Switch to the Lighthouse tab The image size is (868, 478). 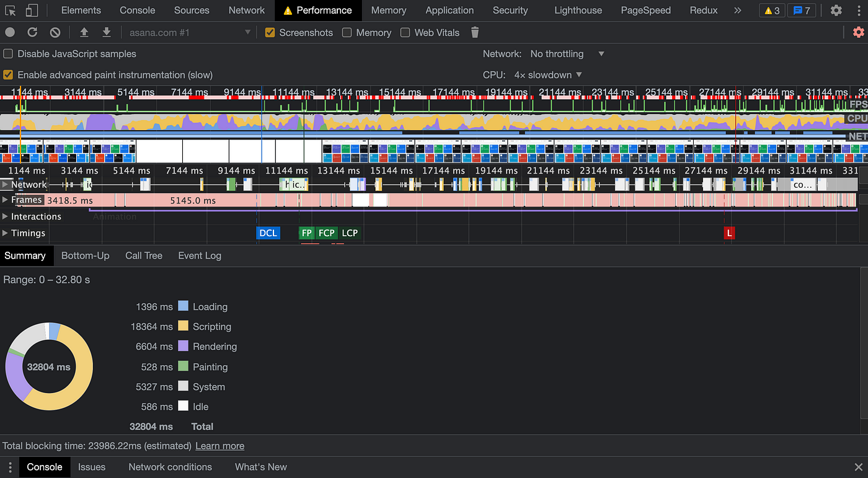(578, 11)
